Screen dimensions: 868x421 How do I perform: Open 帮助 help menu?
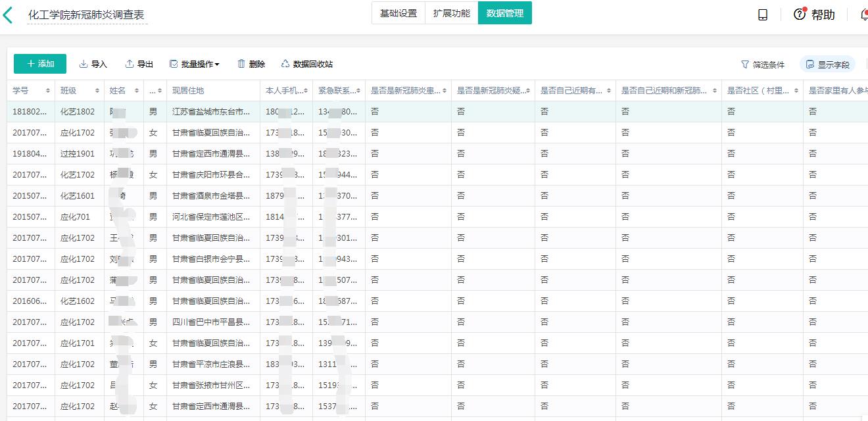point(814,14)
